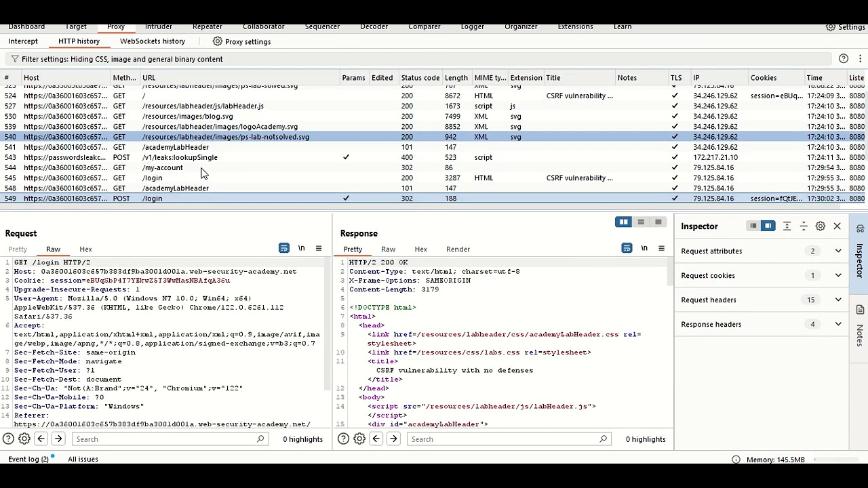Switch to Repeater tab
Screen dimensions: 868x488
208,26
